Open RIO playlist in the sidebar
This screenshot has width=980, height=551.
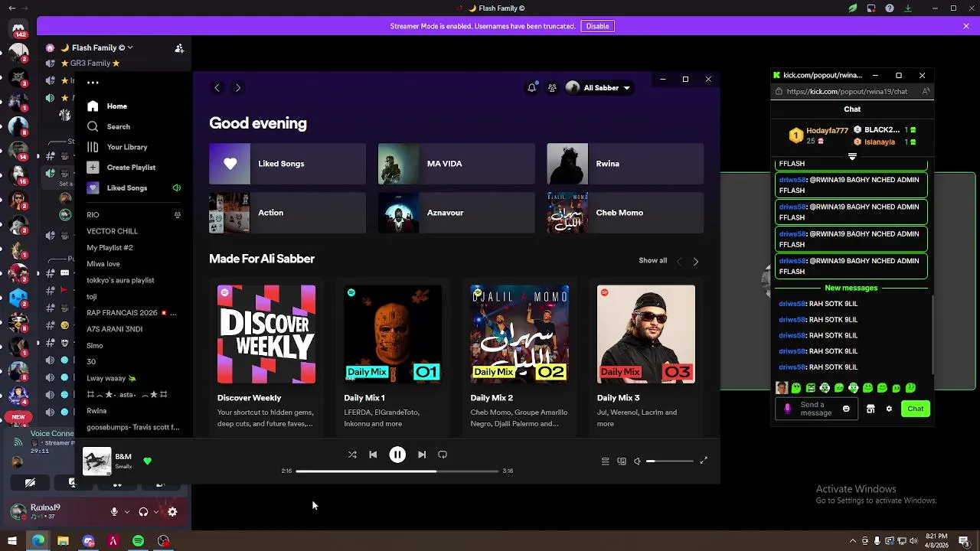[x=93, y=215]
